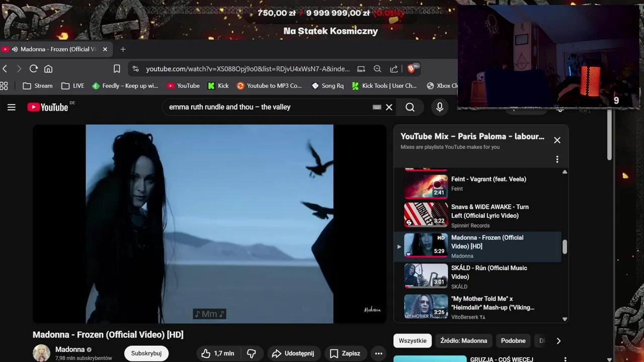
Task: Mute the Madonna tab audio icon
Action: click(x=15, y=49)
